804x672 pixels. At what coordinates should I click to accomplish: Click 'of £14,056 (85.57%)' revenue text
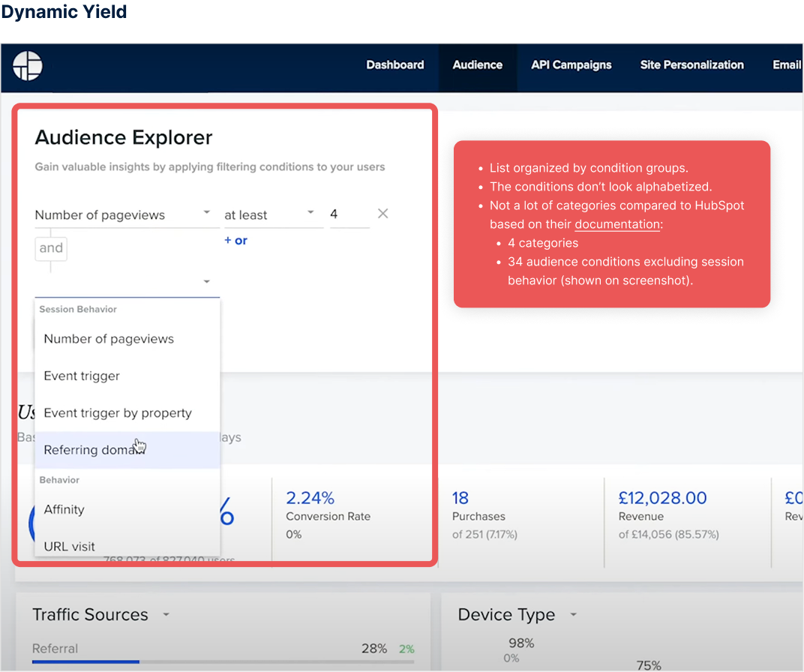pyautogui.click(x=669, y=535)
